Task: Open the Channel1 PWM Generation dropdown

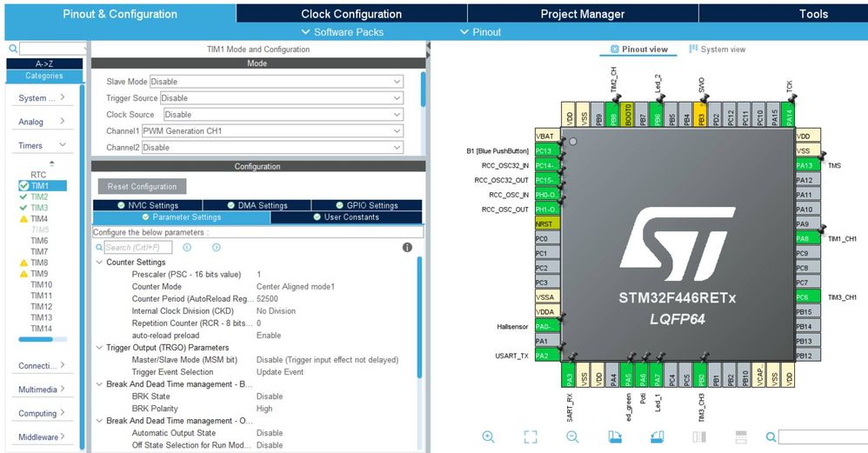Action: 272,131
